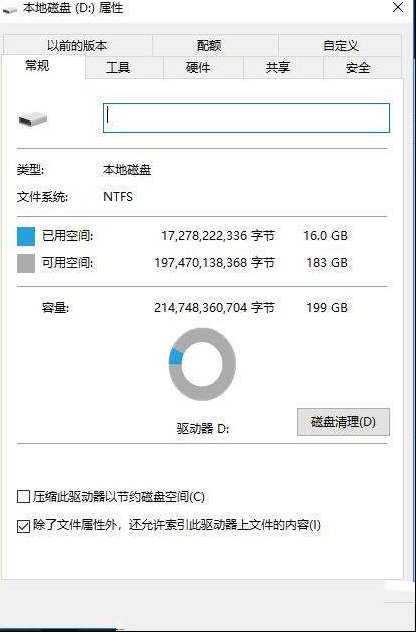Go to the 安全 tab
The image size is (416, 632).
coord(358,67)
